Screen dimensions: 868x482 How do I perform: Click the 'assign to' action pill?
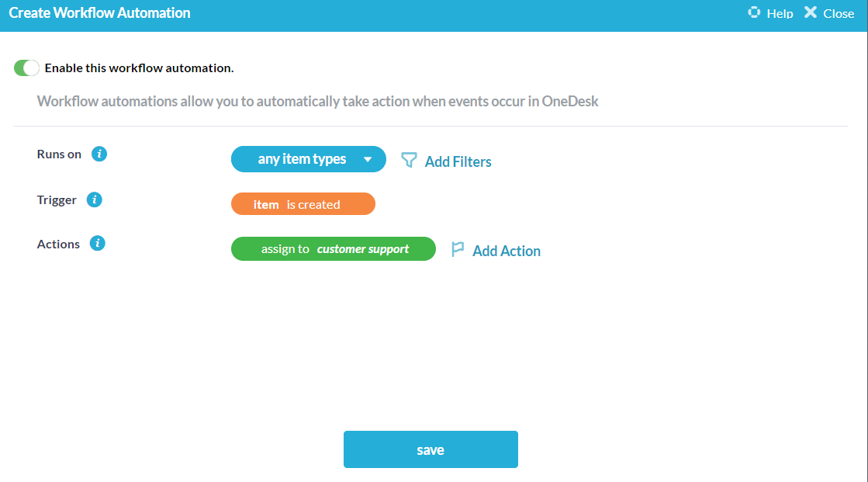click(285, 249)
